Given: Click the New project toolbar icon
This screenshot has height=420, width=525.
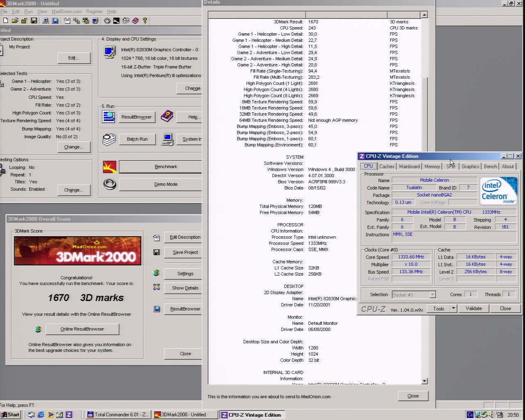Looking at the screenshot, I should click(5, 21).
